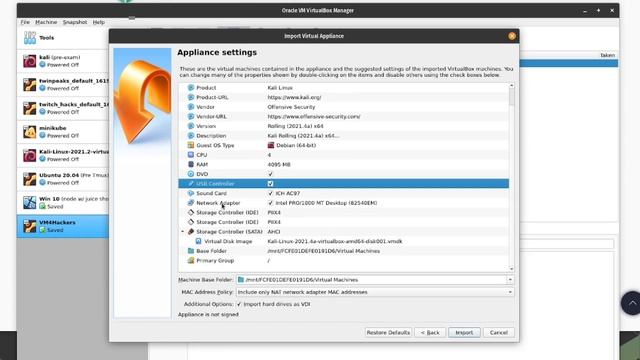Open the Help menu
The height and width of the screenshot is (360, 640).
[x=98, y=22]
